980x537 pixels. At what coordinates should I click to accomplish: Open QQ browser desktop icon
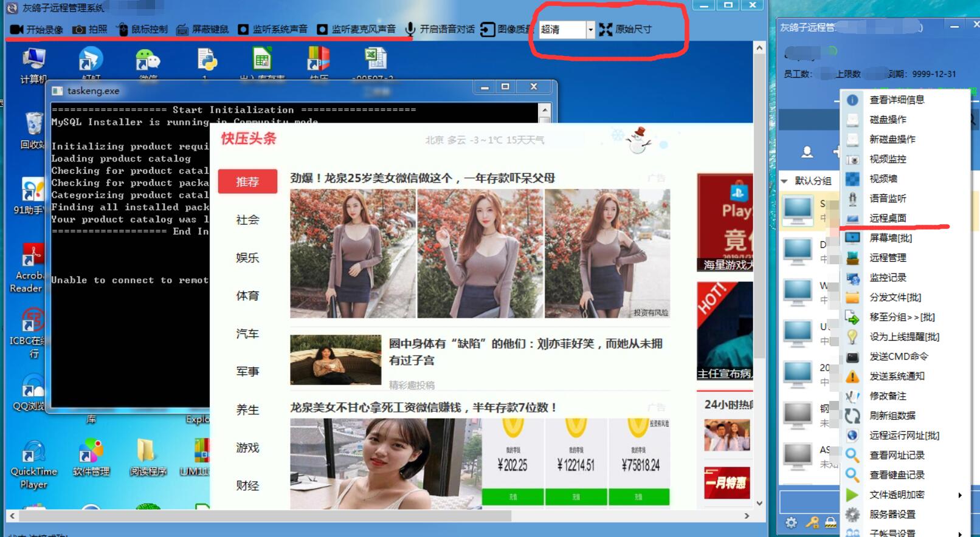(x=30, y=392)
